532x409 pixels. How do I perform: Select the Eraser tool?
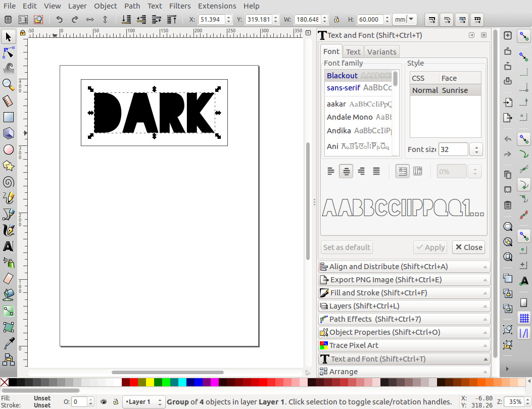click(9, 278)
